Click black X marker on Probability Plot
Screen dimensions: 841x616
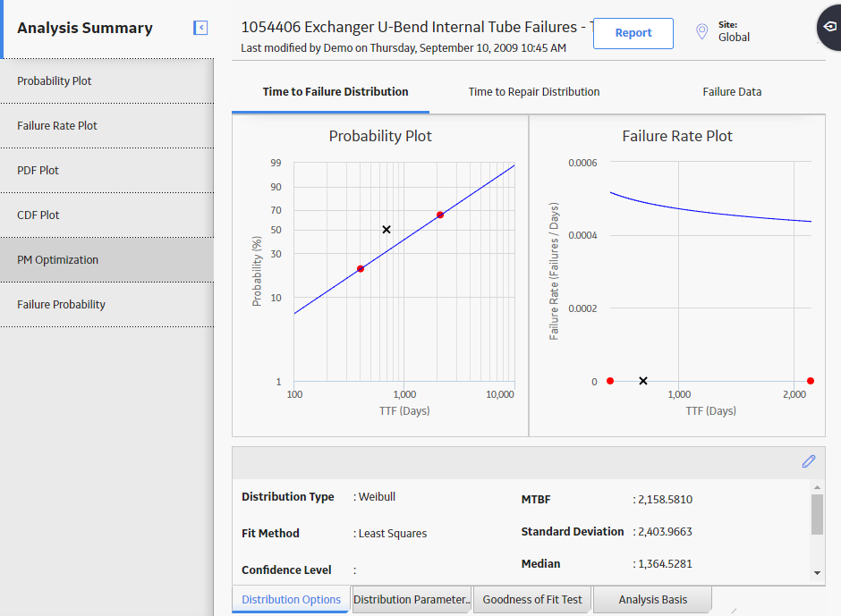point(387,230)
